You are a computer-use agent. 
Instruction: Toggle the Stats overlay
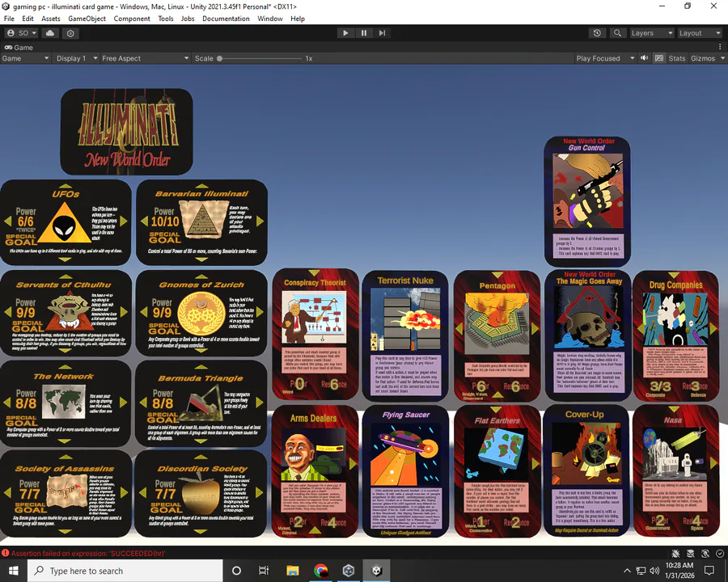tap(676, 58)
